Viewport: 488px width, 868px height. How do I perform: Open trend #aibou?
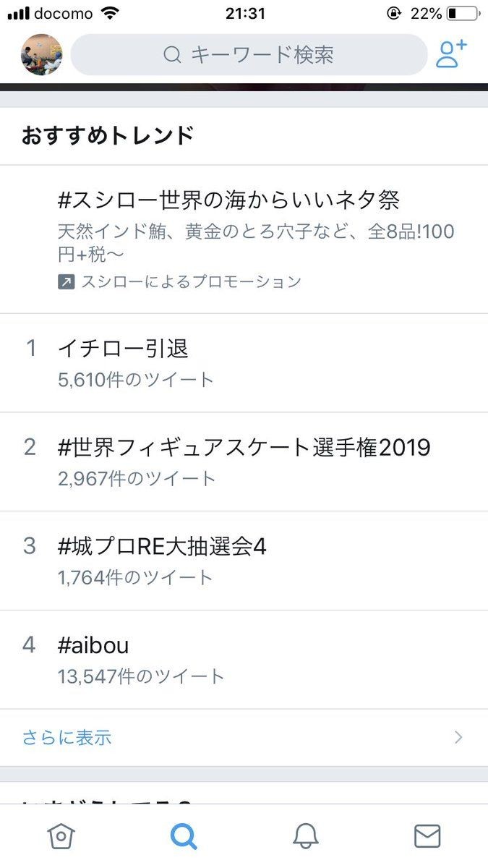pos(93,645)
